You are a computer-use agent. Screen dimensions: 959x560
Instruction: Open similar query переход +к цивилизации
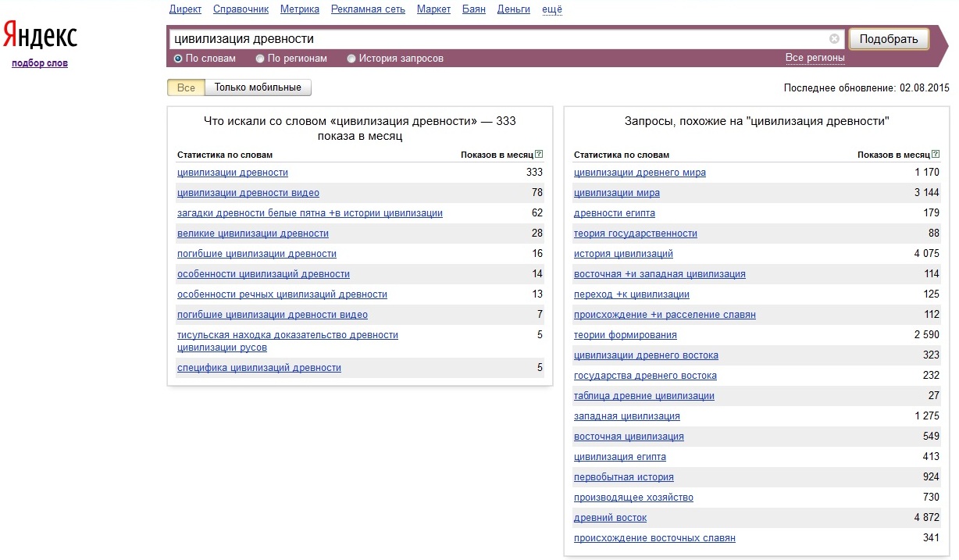click(632, 294)
